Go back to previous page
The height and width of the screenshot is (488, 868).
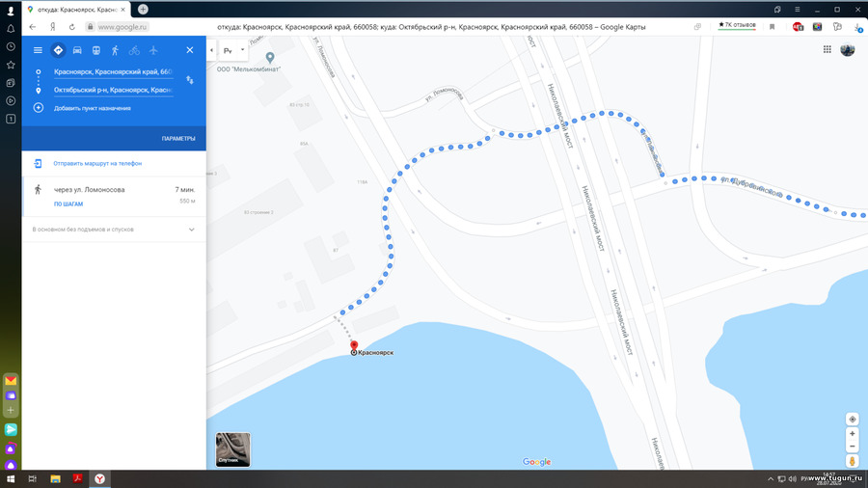(33, 27)
